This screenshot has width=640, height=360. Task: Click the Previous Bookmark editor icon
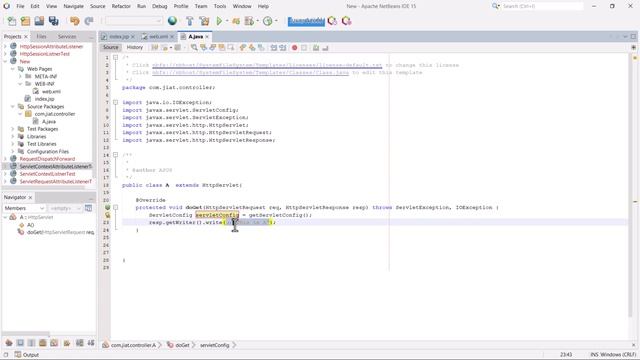(243, 48)
